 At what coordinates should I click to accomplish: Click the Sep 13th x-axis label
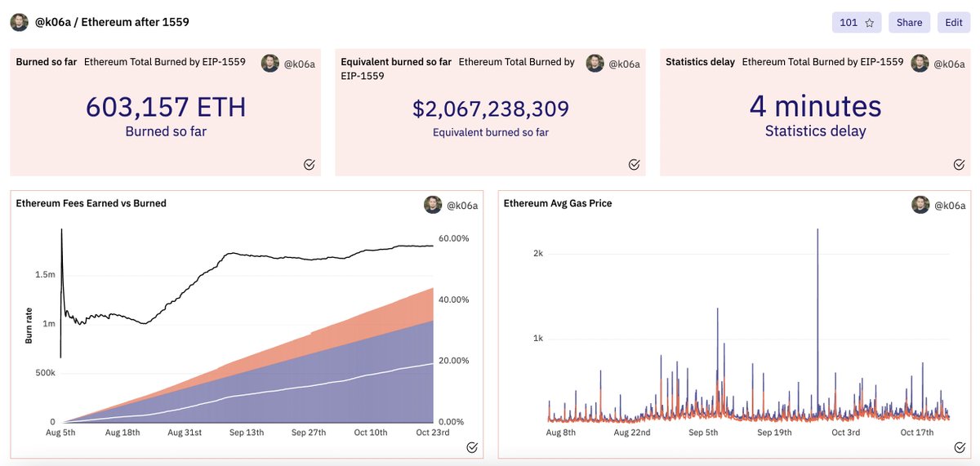pyautogui.click(x=247, y=433)
